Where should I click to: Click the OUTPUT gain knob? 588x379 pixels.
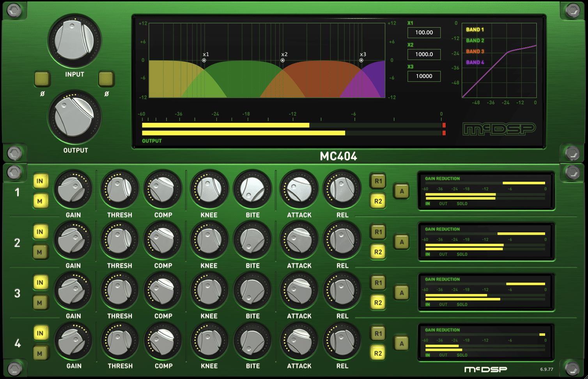74,117
